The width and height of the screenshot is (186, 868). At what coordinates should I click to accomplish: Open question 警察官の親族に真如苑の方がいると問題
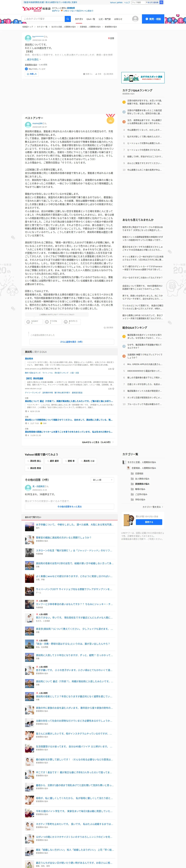(x=63, y=537)
